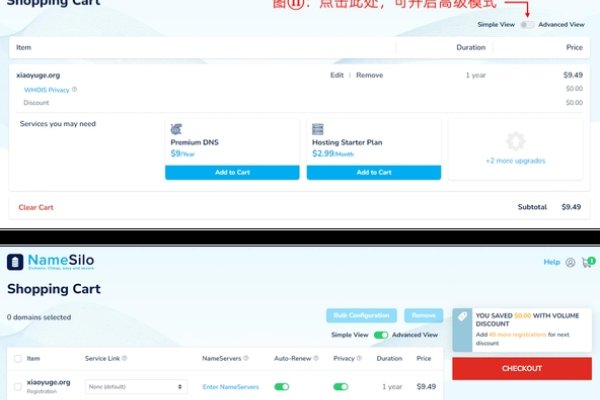Open the user account icon

(570, 263)
